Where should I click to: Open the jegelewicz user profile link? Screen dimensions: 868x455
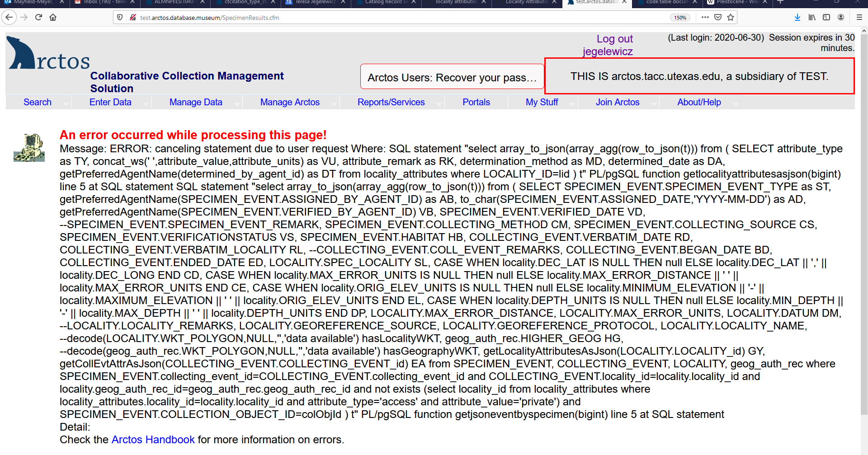pyautogui.click(x=608, y=52)
